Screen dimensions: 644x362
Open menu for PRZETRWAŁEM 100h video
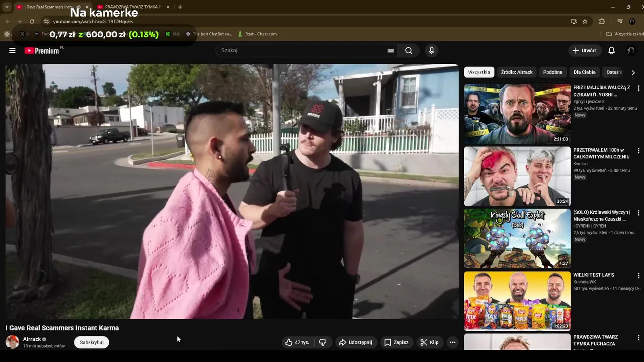pos(638,150)
